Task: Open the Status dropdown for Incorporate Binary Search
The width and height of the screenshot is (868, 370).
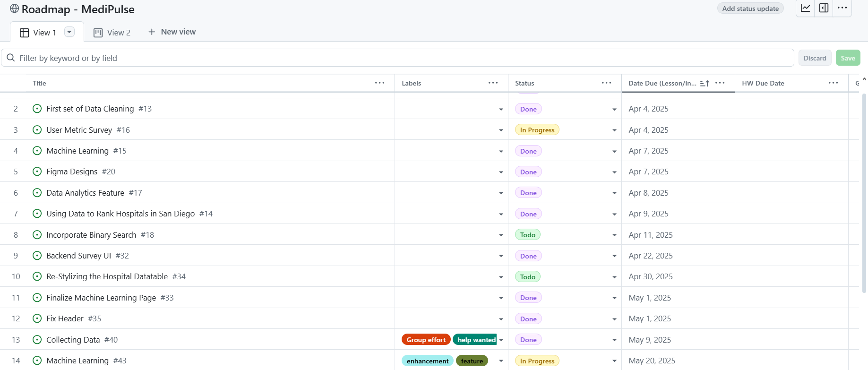Action: point(614,235)
